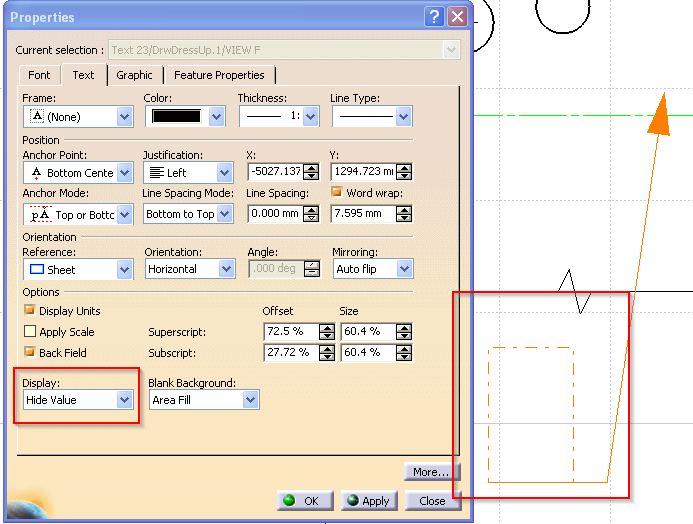Confirm with the OK button
Viewport: 693px width, 524px height.
coord(305,501)
